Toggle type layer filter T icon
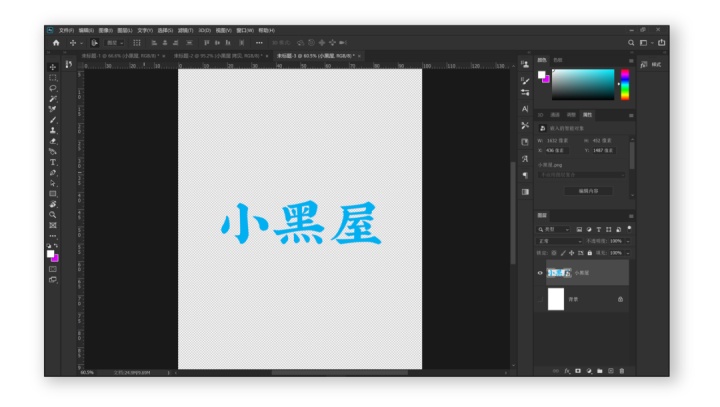Viewport: 720px width, 407px height. pos(598,229)
